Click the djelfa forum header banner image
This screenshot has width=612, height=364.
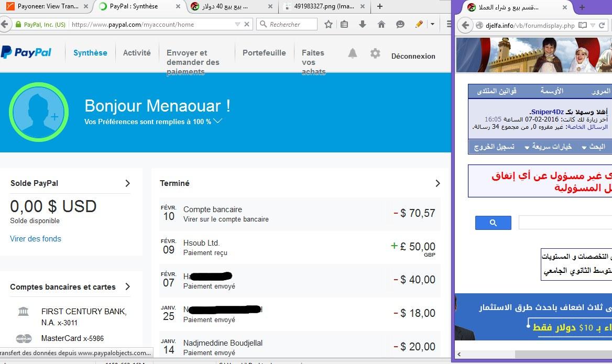[534, 55]
